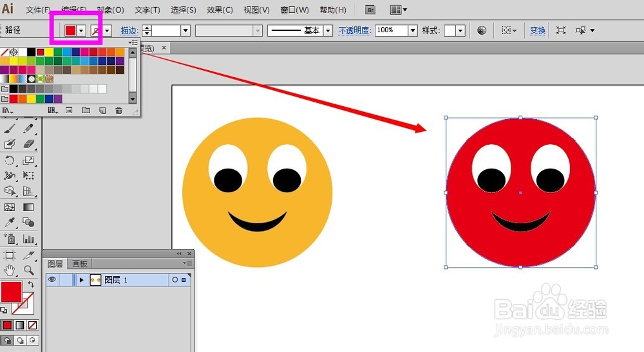Select the Hand tool
The image size is (644, 352).
[10, 270]
